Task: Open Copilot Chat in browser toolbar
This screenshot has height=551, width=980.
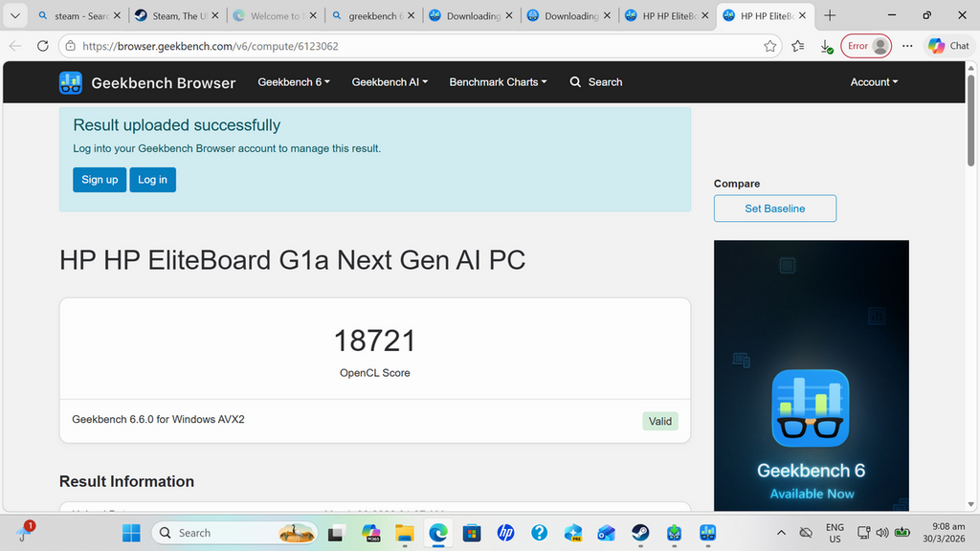Action: click(947, 46)
